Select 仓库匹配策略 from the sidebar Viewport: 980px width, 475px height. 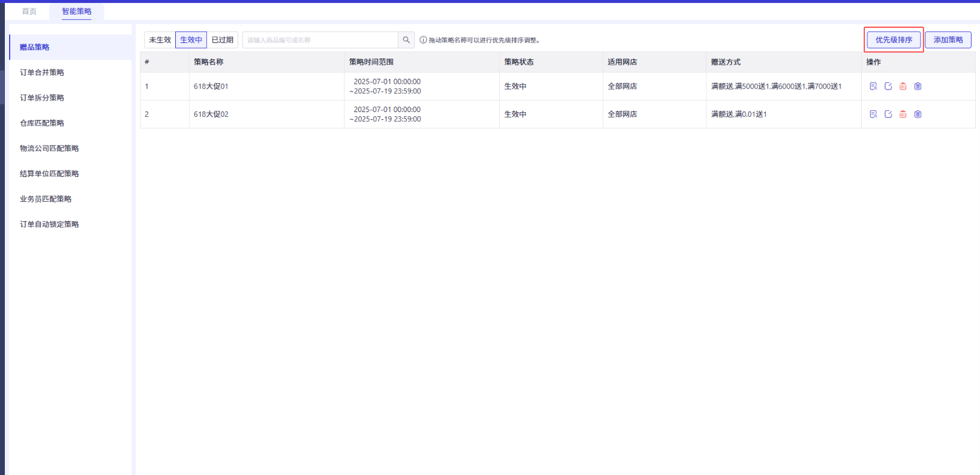click(x=70, y=123)
